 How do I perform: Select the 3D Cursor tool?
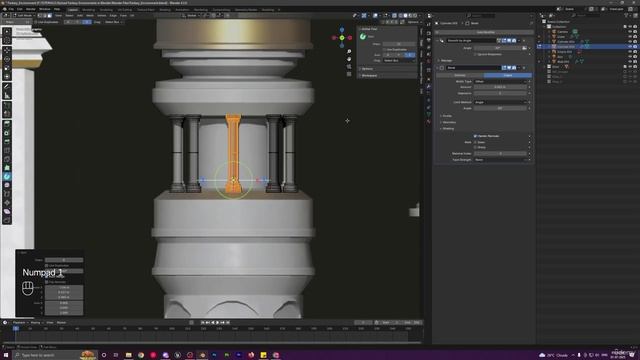coord(7,40)
